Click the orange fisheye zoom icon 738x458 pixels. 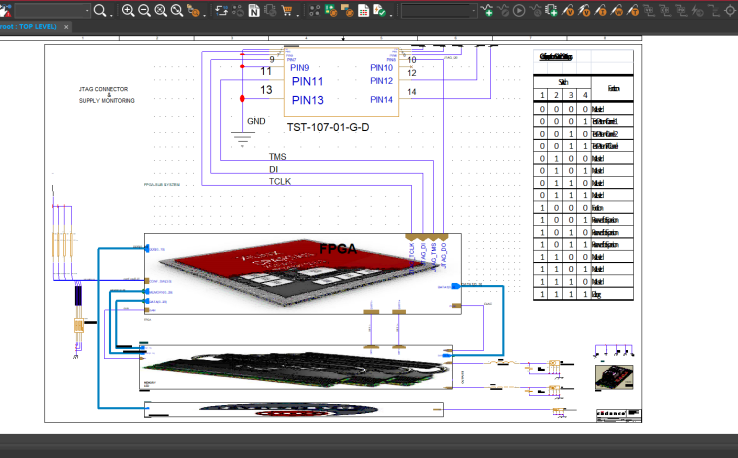pos(193,10)
